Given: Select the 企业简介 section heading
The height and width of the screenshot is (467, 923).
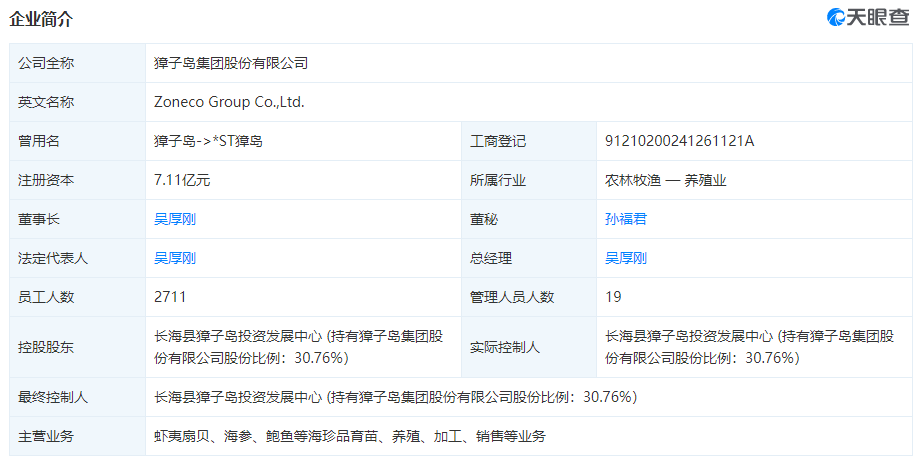Looking at the screenshot, I should tap(41, 19).
